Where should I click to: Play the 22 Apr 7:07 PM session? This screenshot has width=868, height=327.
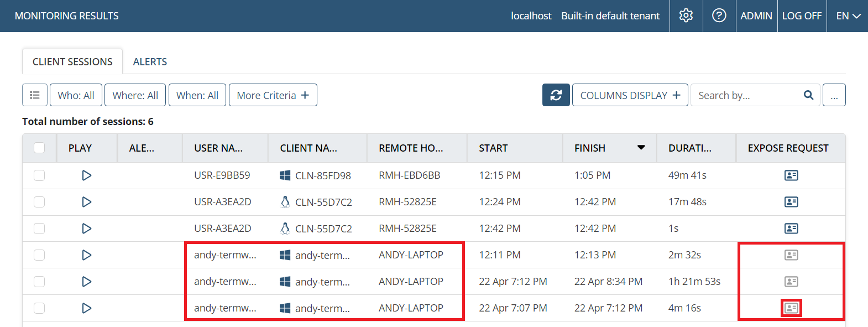[x=86, y=308]
